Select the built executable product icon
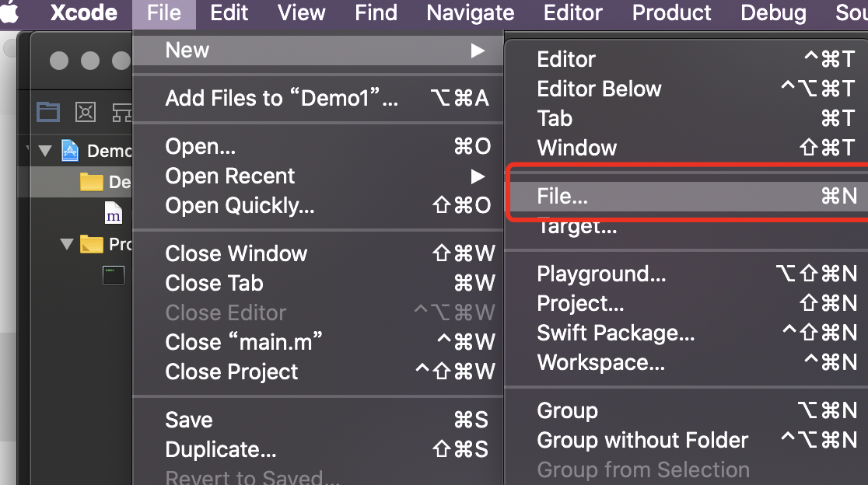Screen dimensions: 868x485 point(114,275)
